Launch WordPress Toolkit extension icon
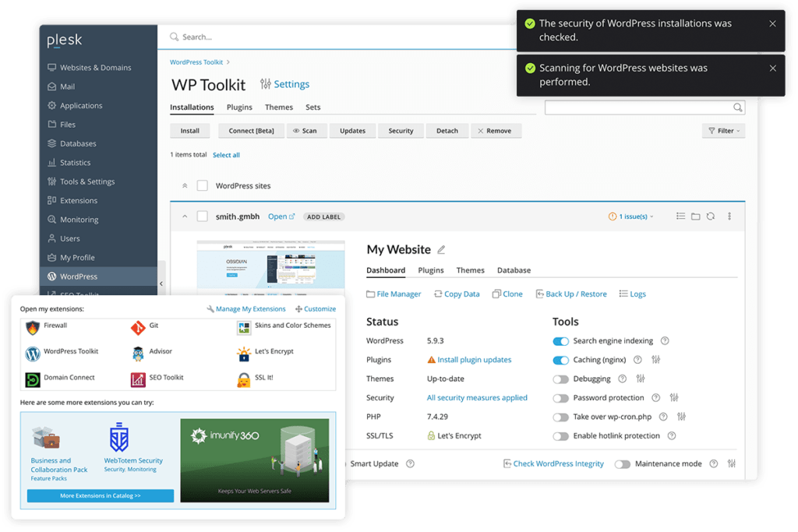Image resolution: width=798 pixels, height=532 pixels. point(33,354)
